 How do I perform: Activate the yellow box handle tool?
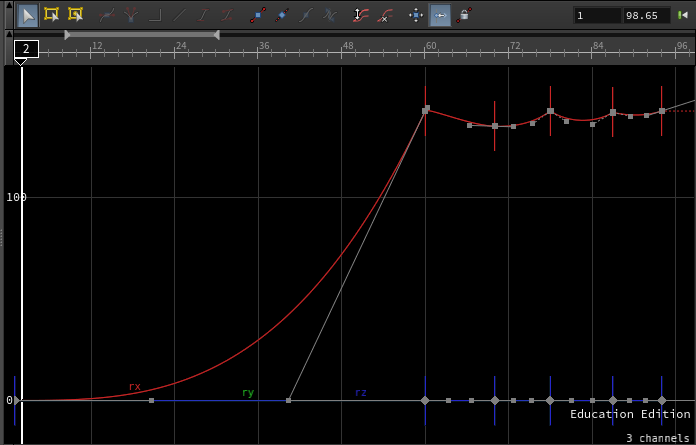51,15
